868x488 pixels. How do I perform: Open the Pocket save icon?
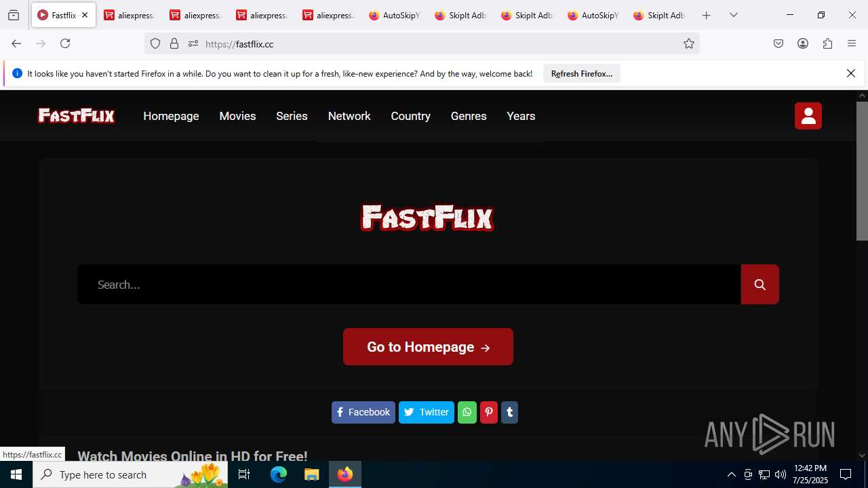778,43
